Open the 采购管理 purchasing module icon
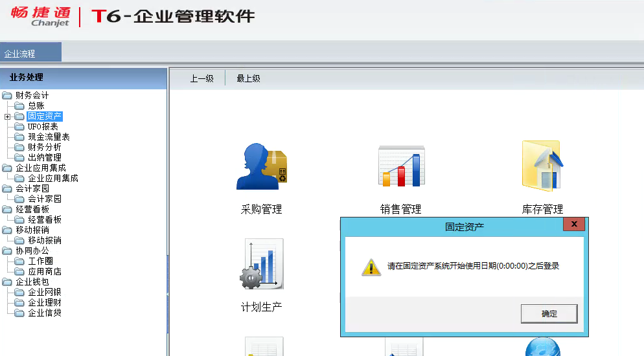This screenshot has height=356, width=644. tap(262, 166)
